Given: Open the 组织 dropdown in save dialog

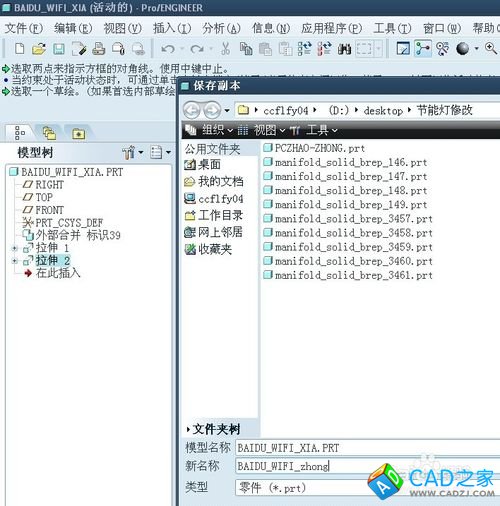Looking at the screenshot, I should [209, 130].
